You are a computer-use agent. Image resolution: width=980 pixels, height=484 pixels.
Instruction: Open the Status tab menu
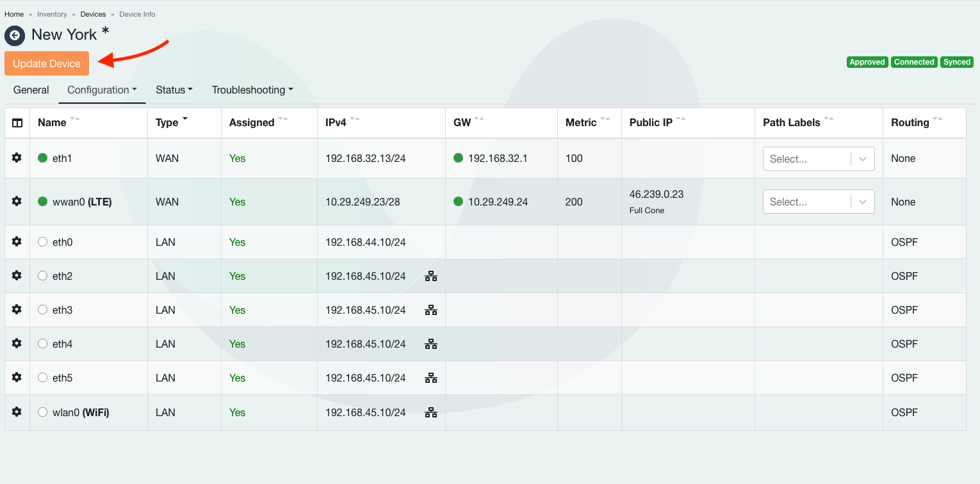click(174, 90)
